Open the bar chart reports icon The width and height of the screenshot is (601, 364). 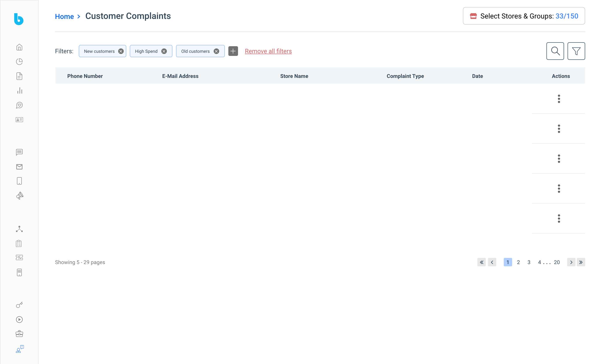(19, 91)
